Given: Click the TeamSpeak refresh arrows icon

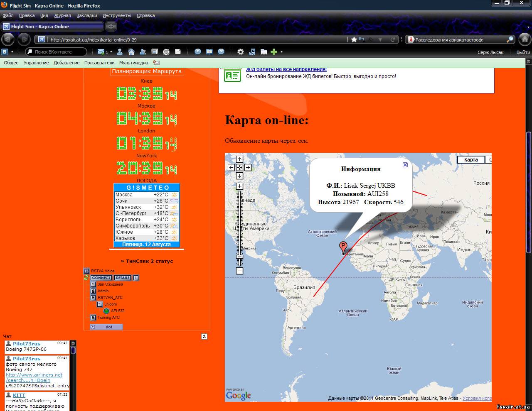Looking at the screenshot, I should pyautogui.click(x=86, y=278).
